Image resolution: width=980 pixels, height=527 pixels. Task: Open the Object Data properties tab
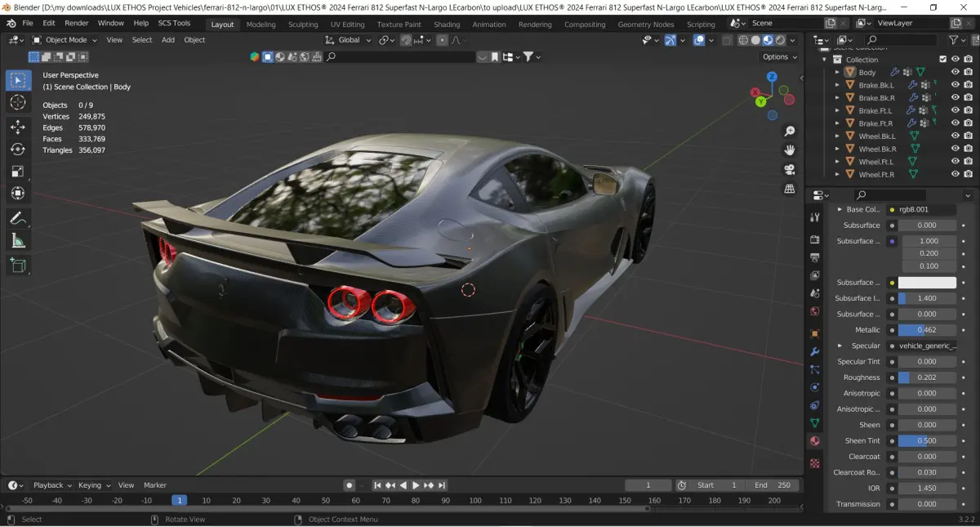[x=814, y=423]
